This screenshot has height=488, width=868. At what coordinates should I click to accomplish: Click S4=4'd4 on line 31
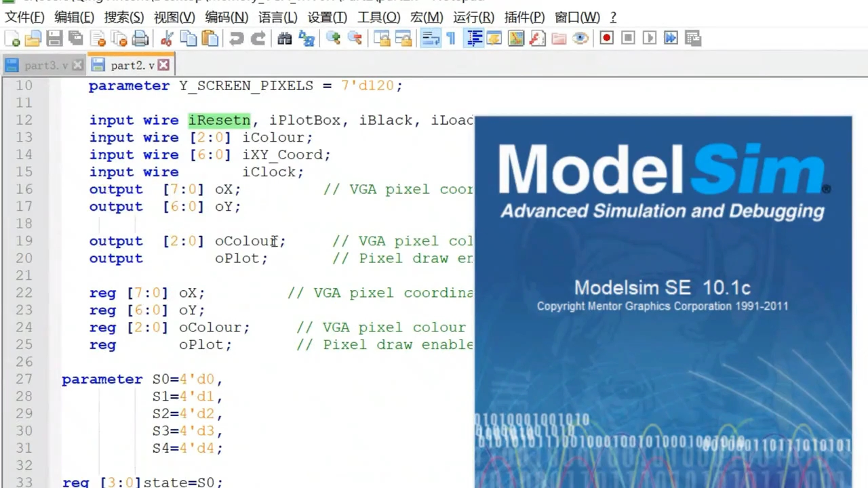184,448
